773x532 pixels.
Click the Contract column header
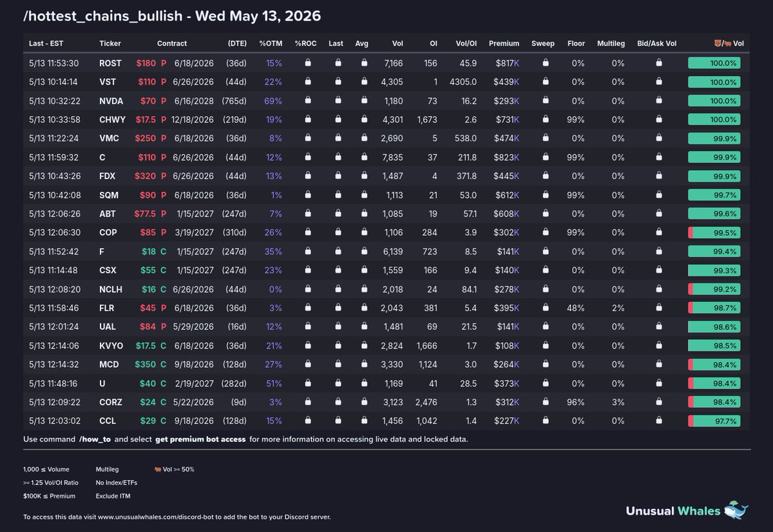pyautogui.click(x=172, y=43)
